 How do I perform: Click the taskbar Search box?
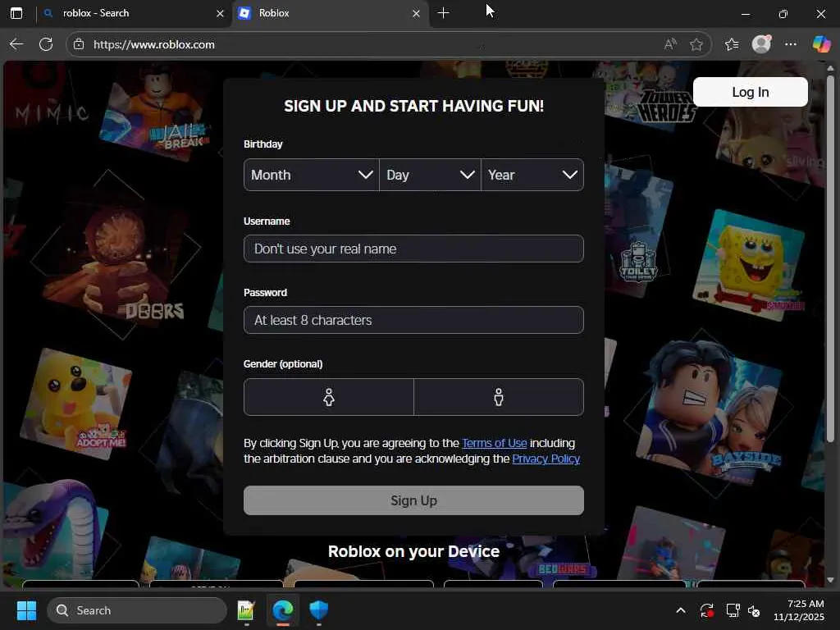click(x=137, y=610)
